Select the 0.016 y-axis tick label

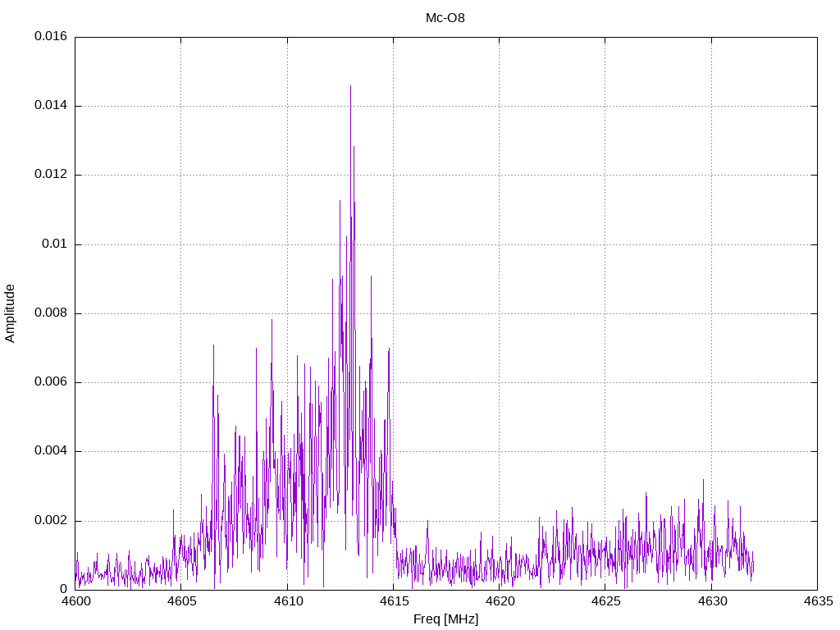click(51, 37)
